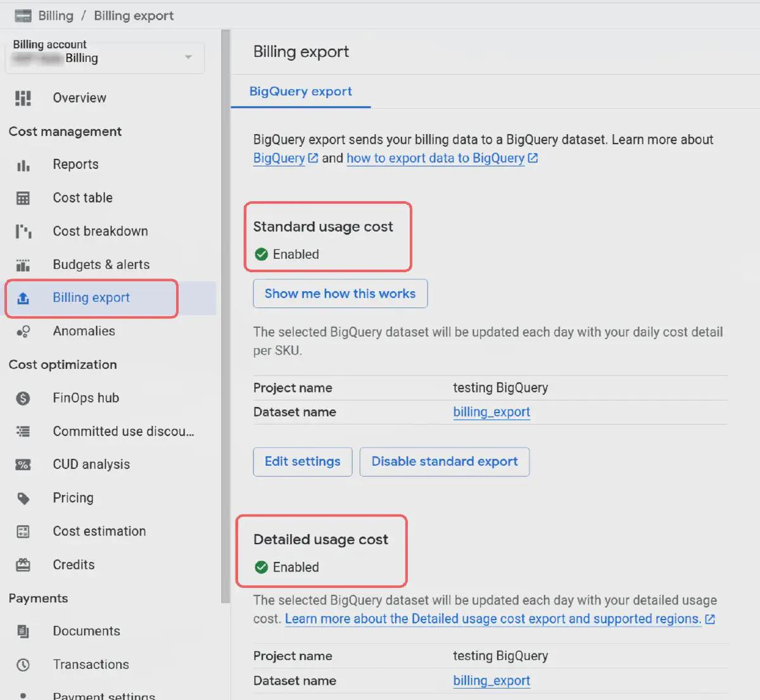This screenshot has height=700, width=760.
Task: Click Standard usage cost heading
Action: tap(323, 227)
